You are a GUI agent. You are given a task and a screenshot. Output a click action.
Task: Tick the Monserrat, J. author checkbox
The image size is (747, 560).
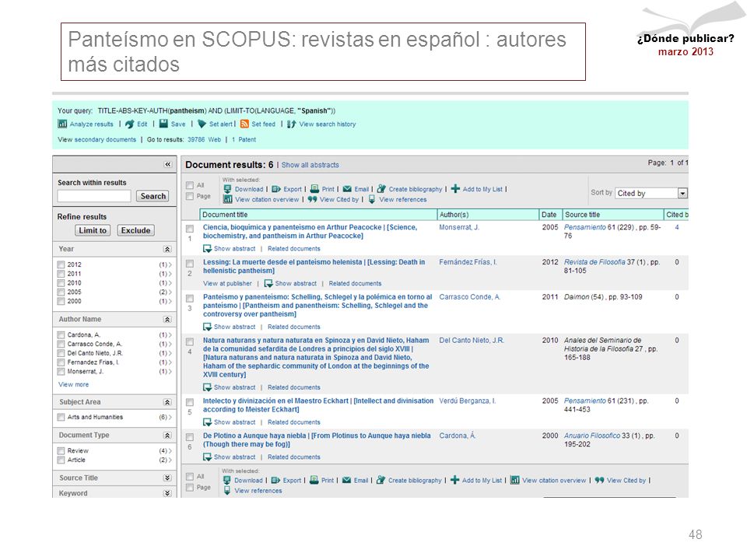(x=61, y=372)
